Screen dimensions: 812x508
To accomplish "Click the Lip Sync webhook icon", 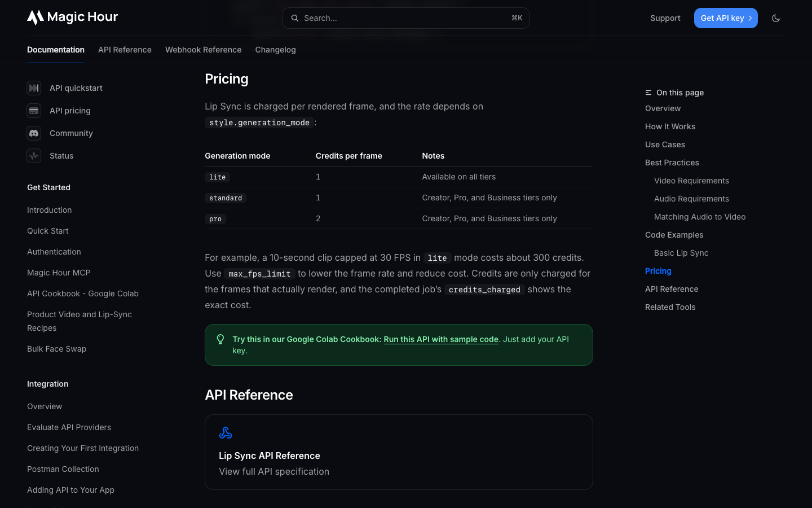I will [226, 433].
